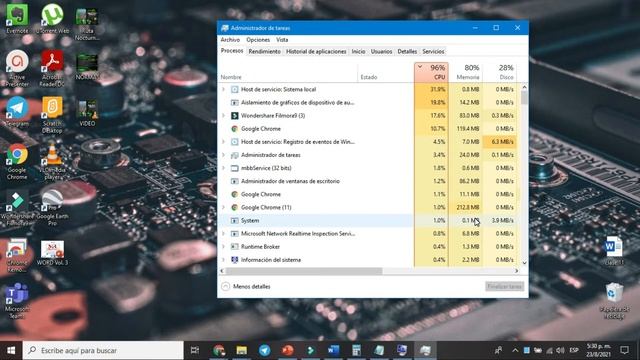Sort processes by the Memoria column

coord(466,72)
